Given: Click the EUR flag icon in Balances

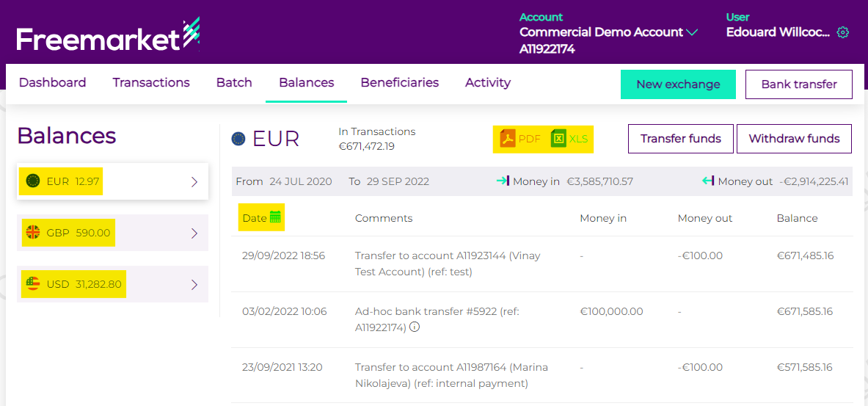Looking at the screenshot, I should pos(33,181).
